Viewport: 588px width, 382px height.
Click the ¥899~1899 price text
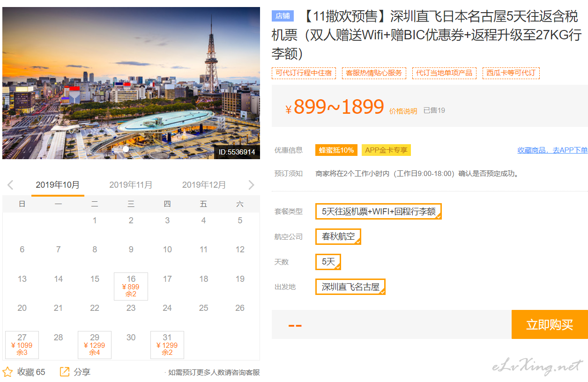[335, 107]
